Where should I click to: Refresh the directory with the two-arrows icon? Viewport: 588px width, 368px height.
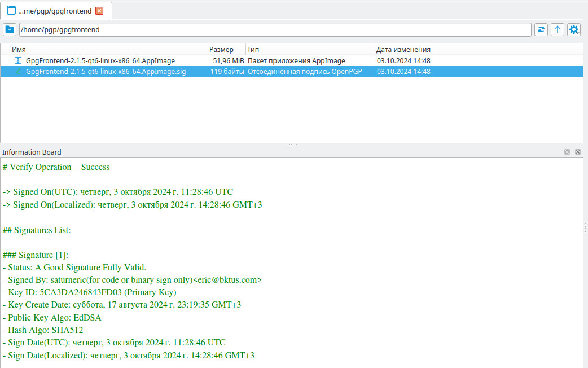click(541, 29)
